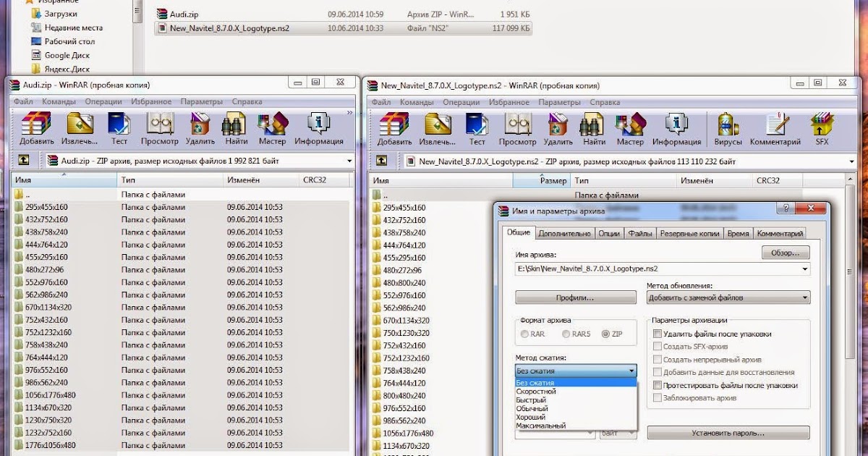The width and height of the screenshot is (868, 456).
Task: Click Тест icon in Audi.zip window
Action: point(119,124)
